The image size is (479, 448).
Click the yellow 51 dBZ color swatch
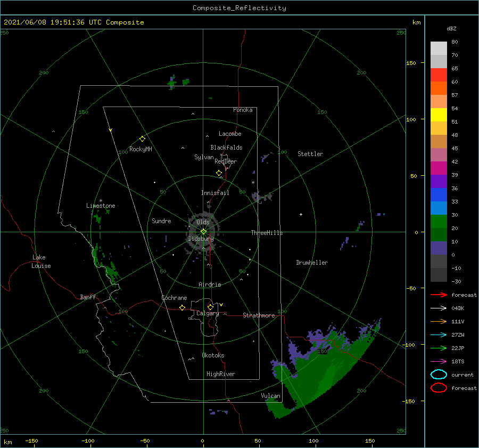coord(439,115)
